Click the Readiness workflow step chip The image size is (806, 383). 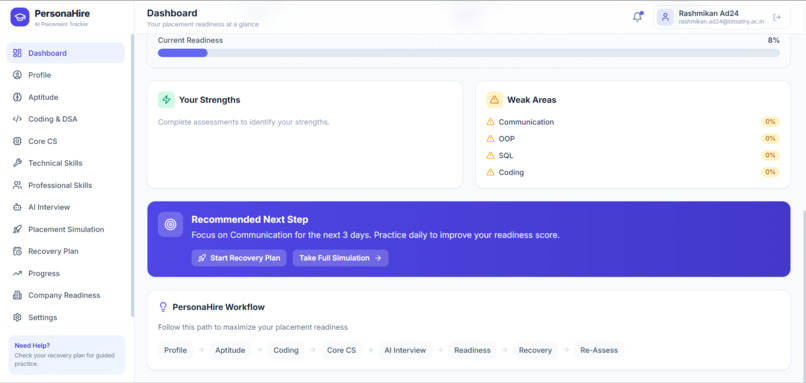[472, 350]
